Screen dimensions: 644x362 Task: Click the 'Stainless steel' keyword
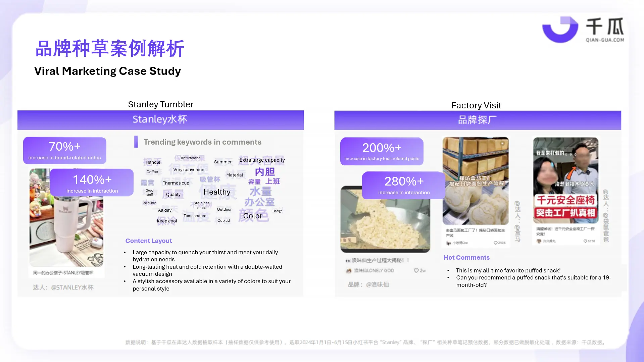[201, 205]
